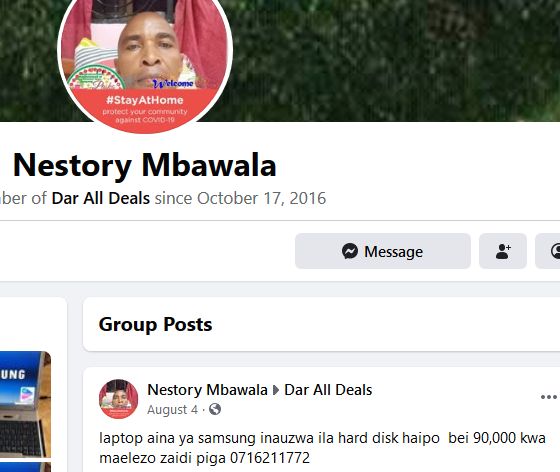Click the post author's small avatar
Image resolution: width=560 pixels, height=472 pixels.
tap(118, 399)
